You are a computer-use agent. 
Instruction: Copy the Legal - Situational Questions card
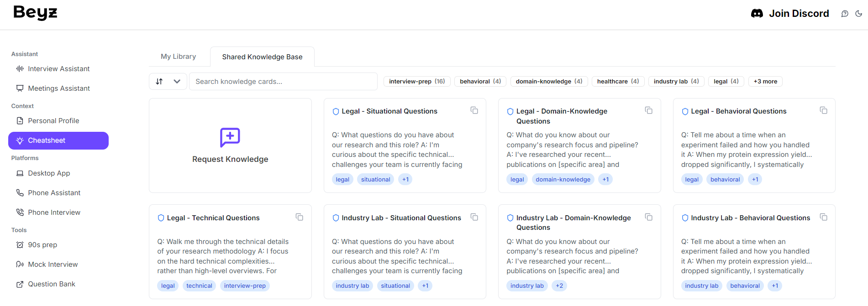[x=474, y=111]
